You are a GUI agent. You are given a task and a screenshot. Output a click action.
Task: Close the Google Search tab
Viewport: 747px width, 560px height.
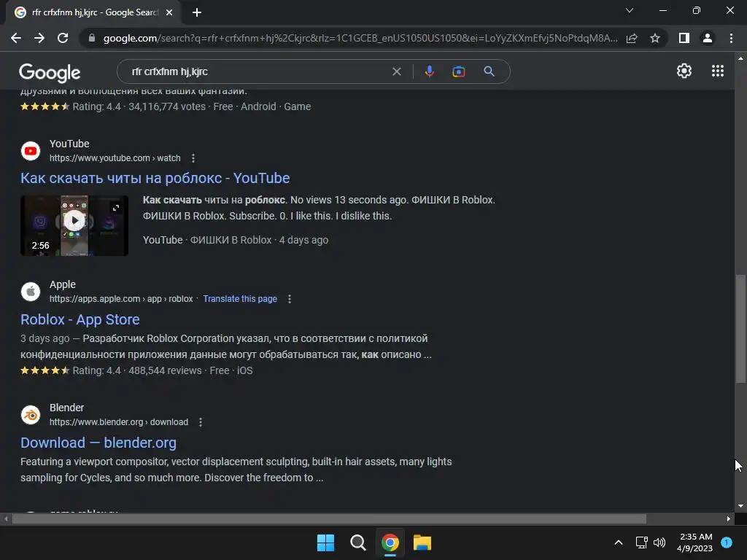coord(169,12)
